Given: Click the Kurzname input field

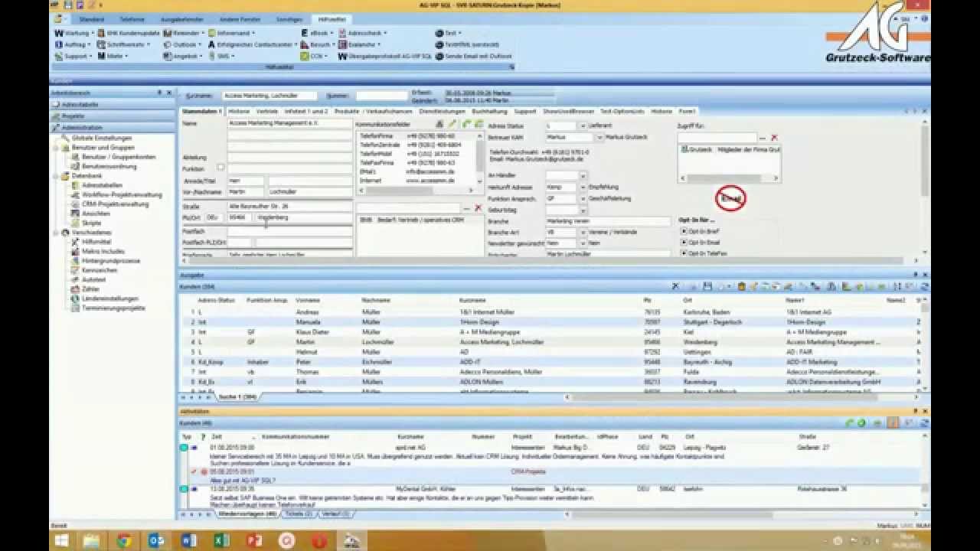Looking at the screenshot, I should [269, 96].
